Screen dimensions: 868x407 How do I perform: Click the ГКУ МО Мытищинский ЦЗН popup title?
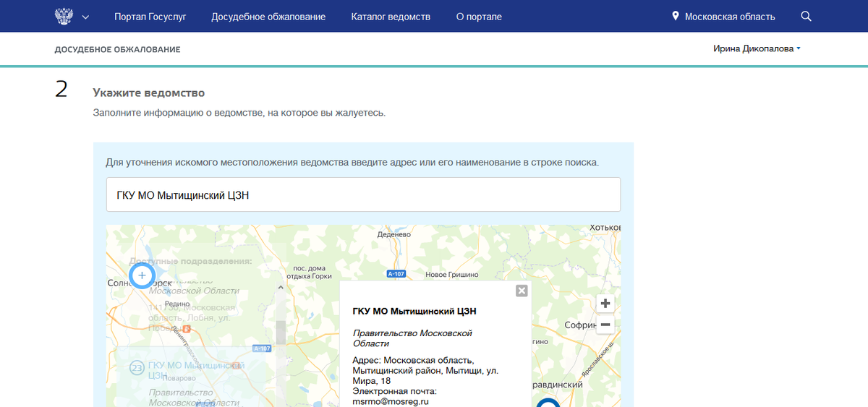[414, 312]
